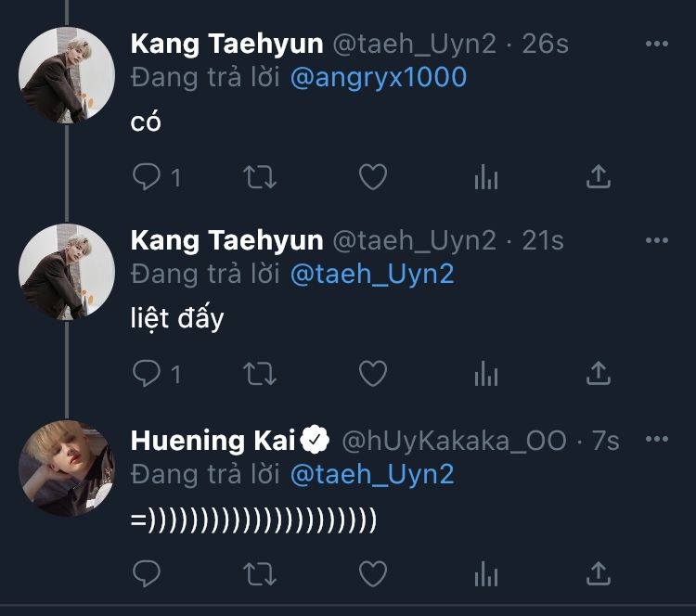Open the @angryx1000 mention link
This screenshot has width=696, height=616.
[x=379, y=77]
